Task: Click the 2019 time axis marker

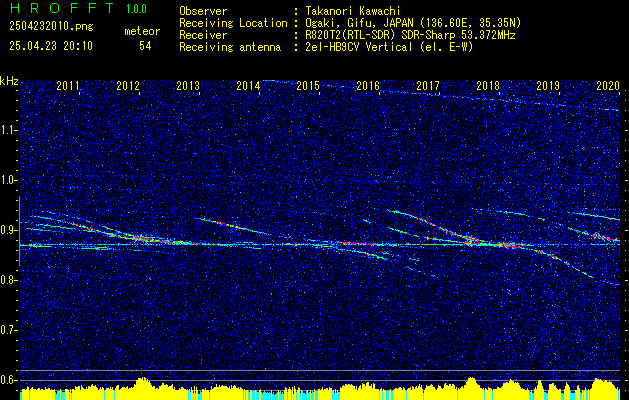Action: [548, 85]
